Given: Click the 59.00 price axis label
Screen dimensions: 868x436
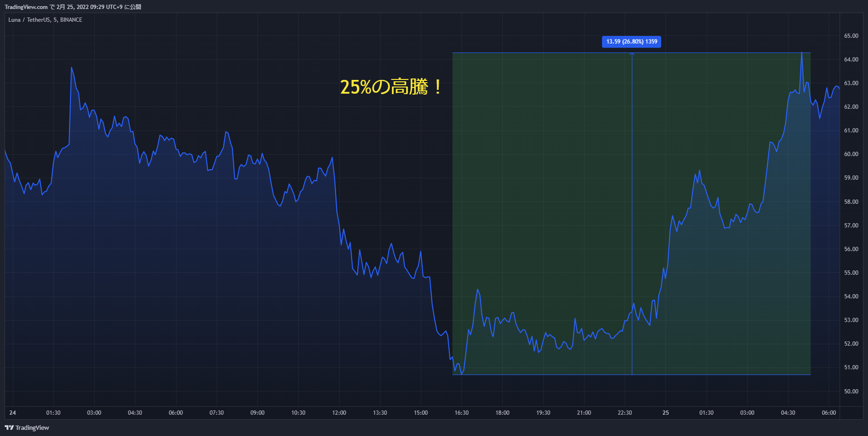Looking at the screenshot, I should (x=851, y=178).
